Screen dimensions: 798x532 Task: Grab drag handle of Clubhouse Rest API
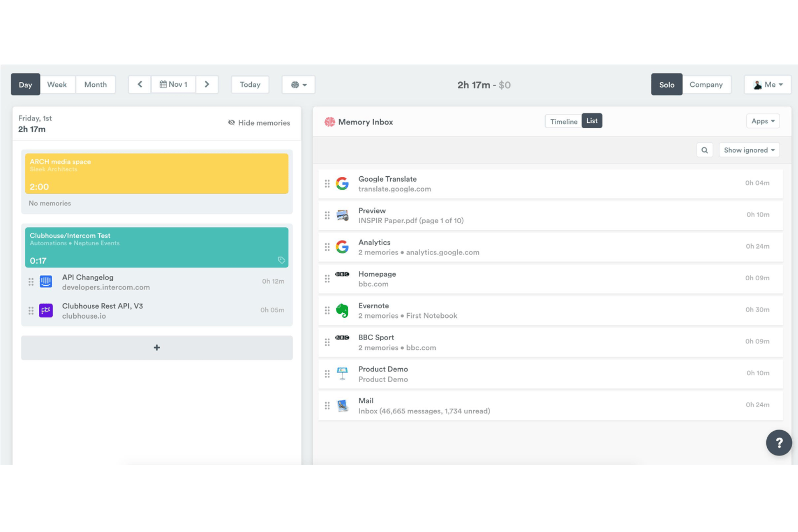click(31, 310)
